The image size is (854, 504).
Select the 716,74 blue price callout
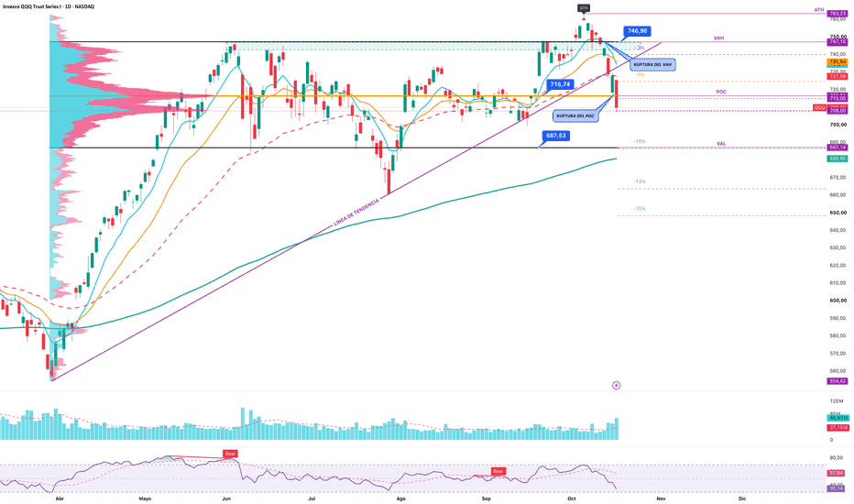coord(560,84)
